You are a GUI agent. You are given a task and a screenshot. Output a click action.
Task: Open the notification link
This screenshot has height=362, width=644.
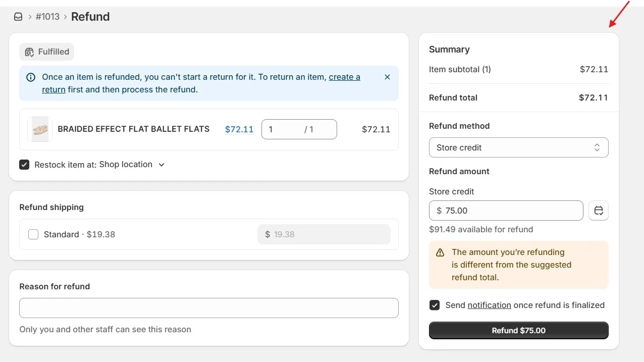pyautogui.click(x=490, y=305)
